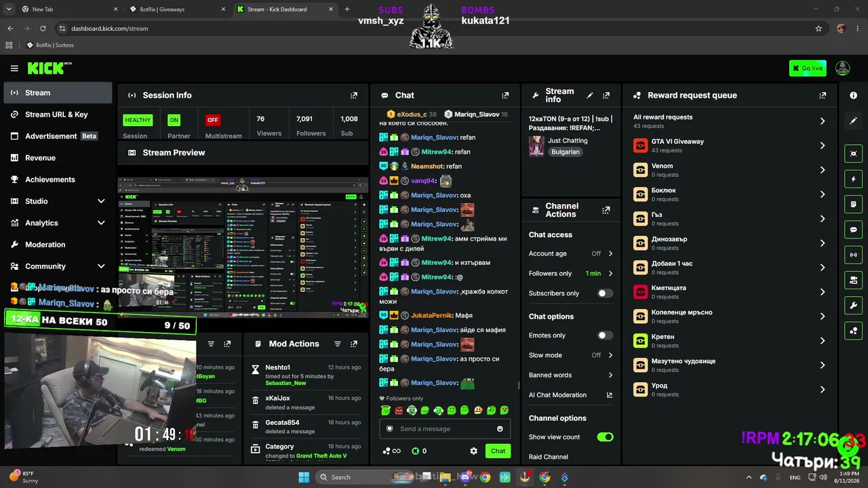Click Raid Channel option
The image size is (868, 488).
549,457
